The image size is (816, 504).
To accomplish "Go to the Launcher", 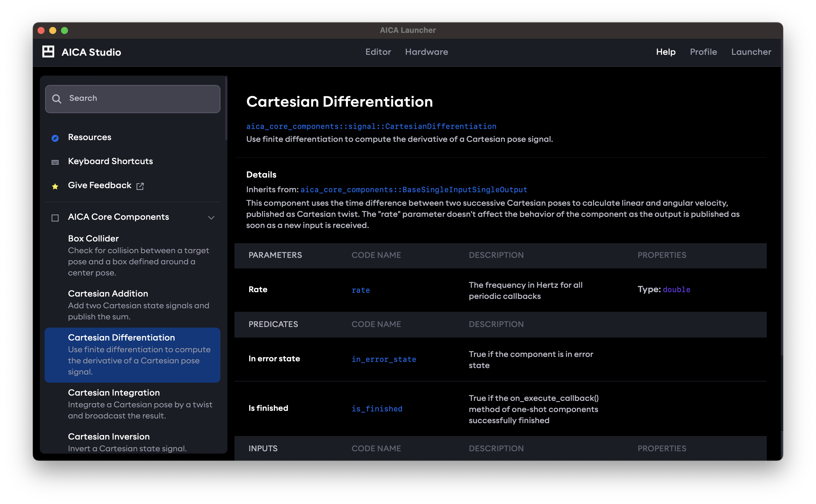I will pos(751,52).
